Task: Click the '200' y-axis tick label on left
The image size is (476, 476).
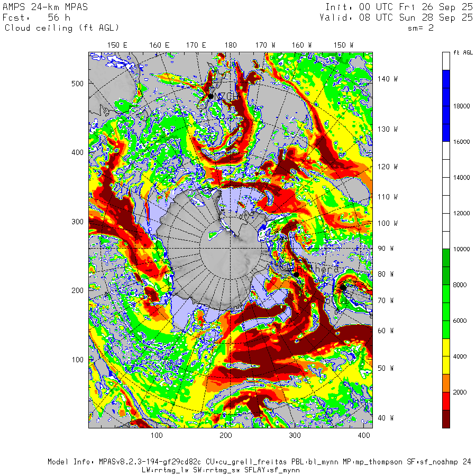Action: (77, 290)
